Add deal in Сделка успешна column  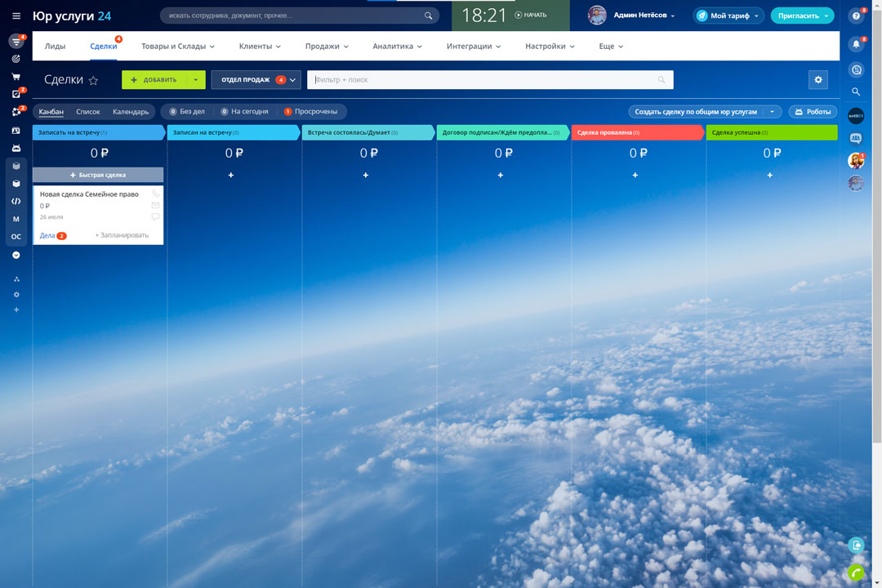tap(769, 175)
